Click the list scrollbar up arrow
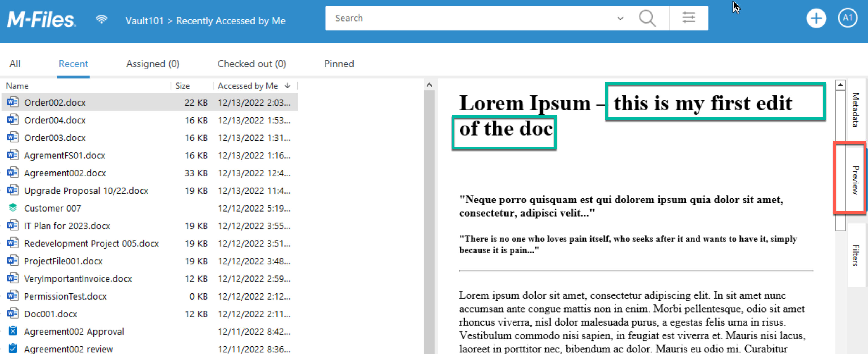The height and width of the screenshot is (354, 868). click(429, 85)
